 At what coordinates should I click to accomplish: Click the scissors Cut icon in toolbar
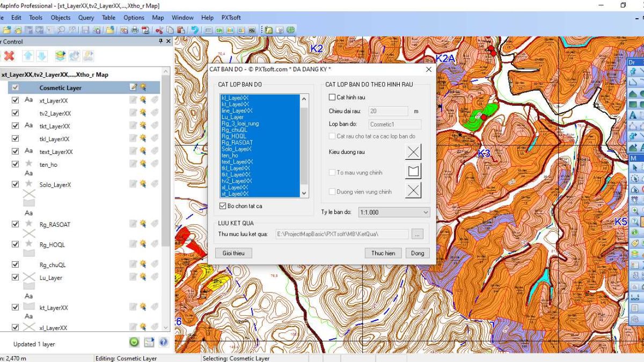pos(159,31)
